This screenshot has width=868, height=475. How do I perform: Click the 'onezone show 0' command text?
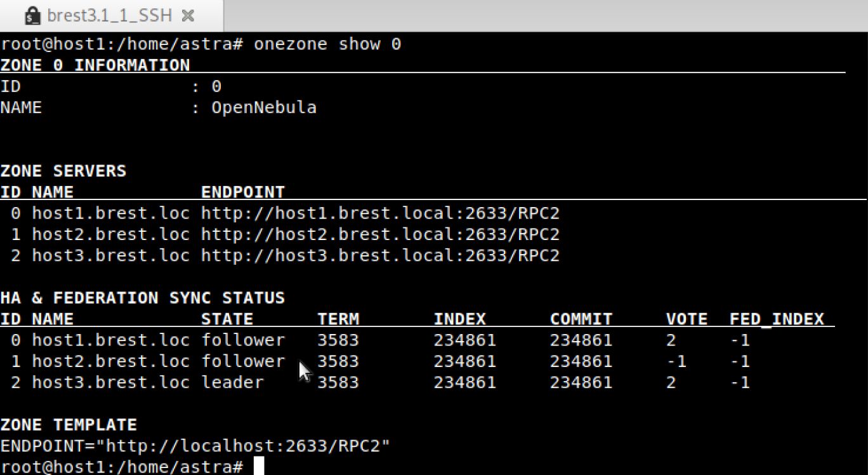click(x=327, y=44)
